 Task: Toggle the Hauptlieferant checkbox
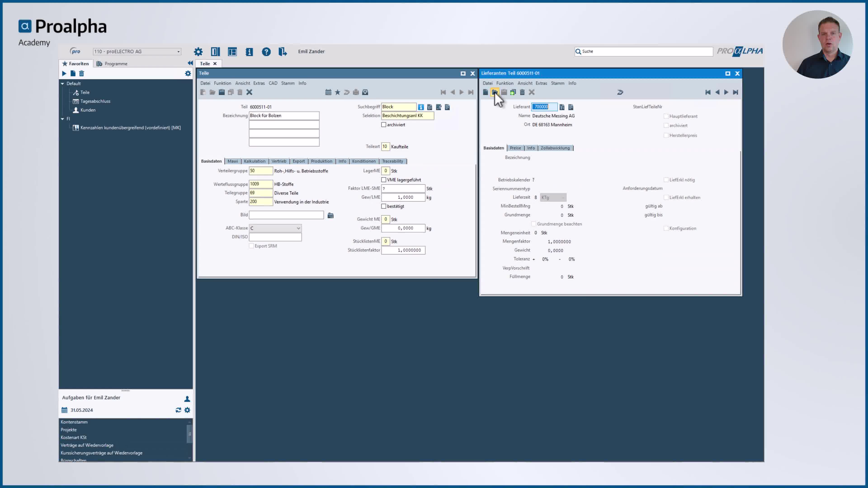point(666,116)
